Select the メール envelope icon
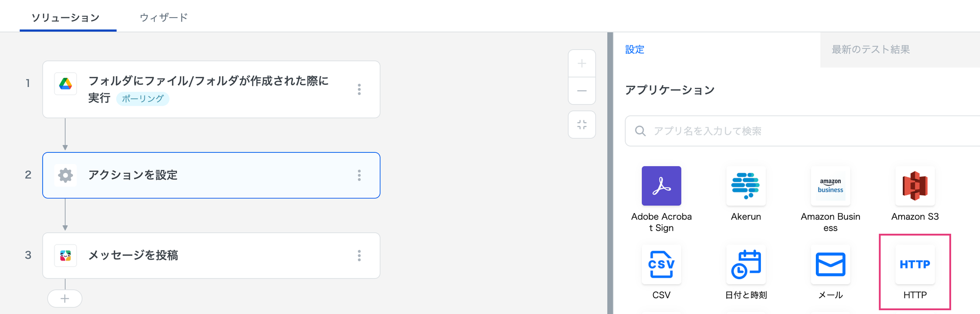Image resolution: width=980 pixels, height=314 pixels. click(830, 265)
